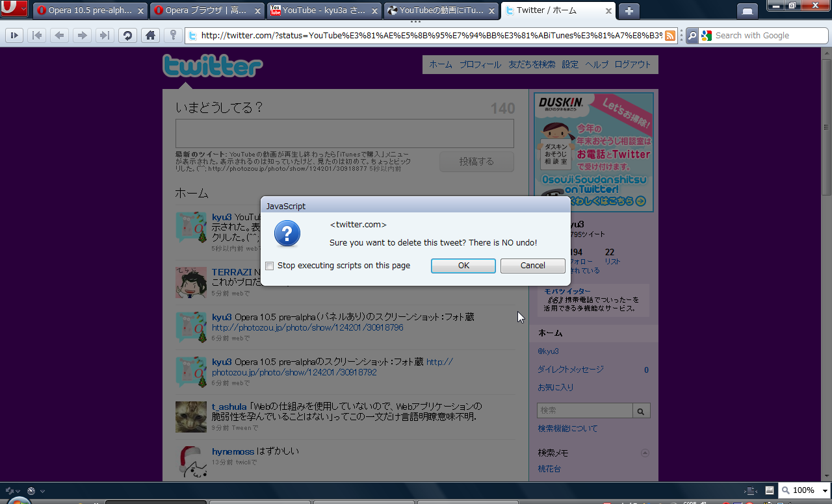The height and width of the screenshot is (504, 832).
Task: Click the Twitter logo
Action: (213, 66)
